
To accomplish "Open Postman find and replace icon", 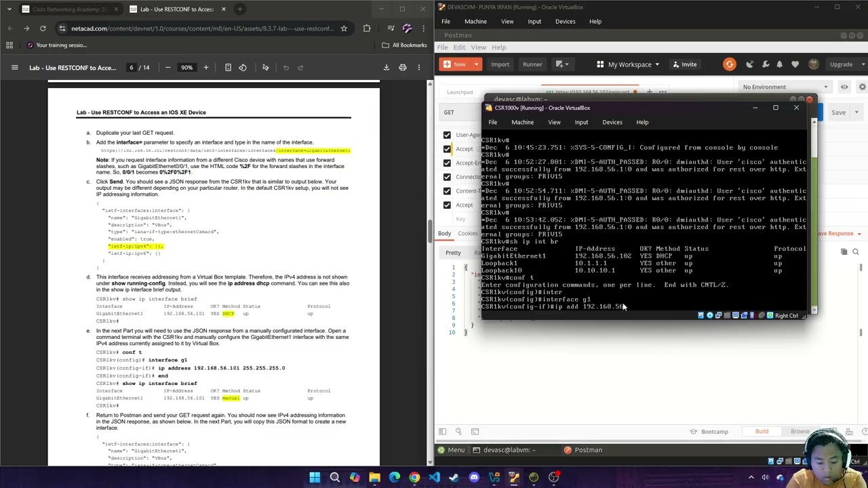I will (x=458, y=432).
